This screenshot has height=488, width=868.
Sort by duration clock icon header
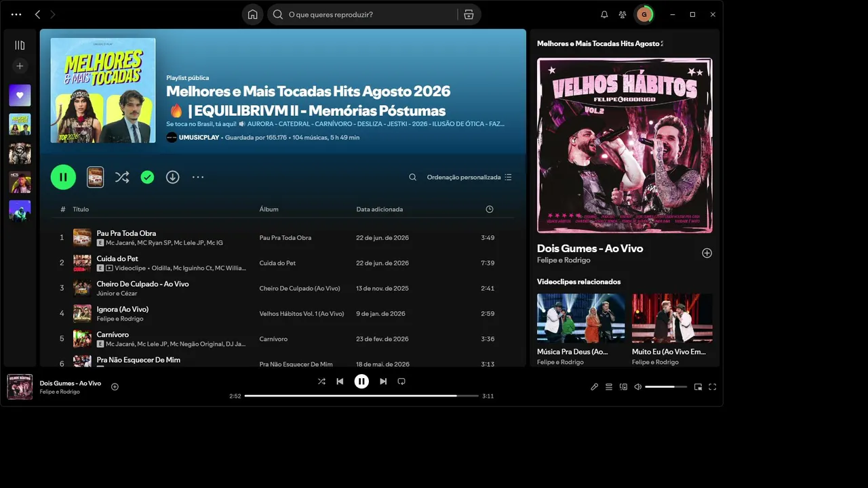click(x=490, y=209)
